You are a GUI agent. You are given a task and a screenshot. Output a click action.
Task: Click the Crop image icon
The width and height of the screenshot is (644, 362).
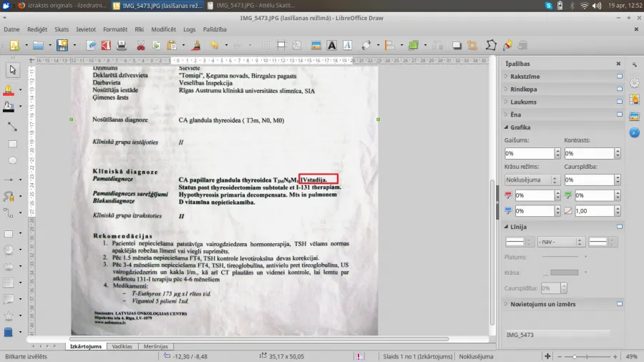pyautogui.click(x=472, y=45)
